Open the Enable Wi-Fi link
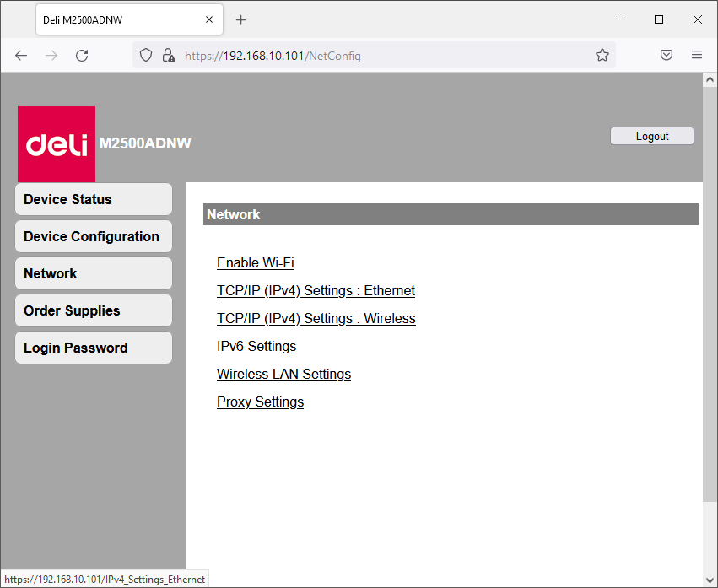The height and width of the screenshot is (588, 718). (x=255, y=263)
